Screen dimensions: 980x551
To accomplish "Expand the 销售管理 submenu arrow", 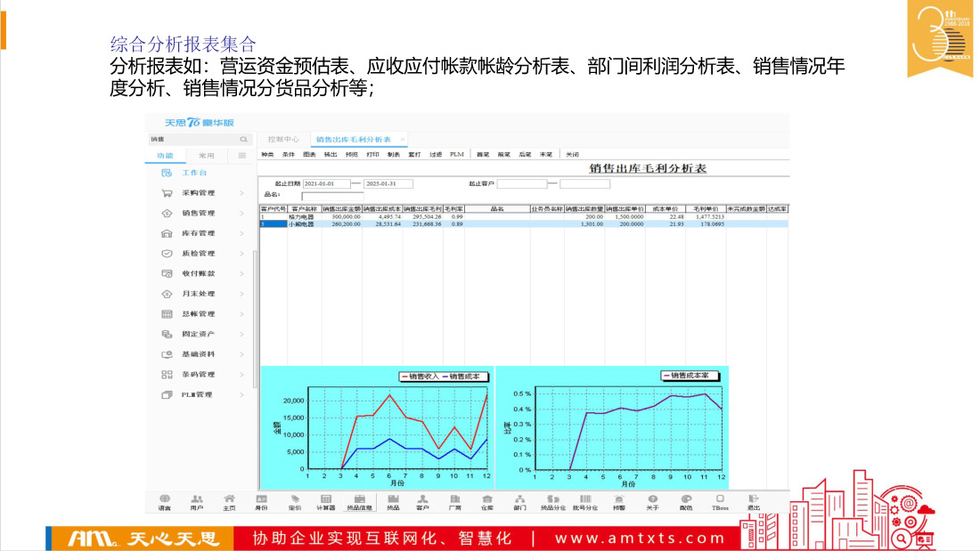I will tap(241, 214).
